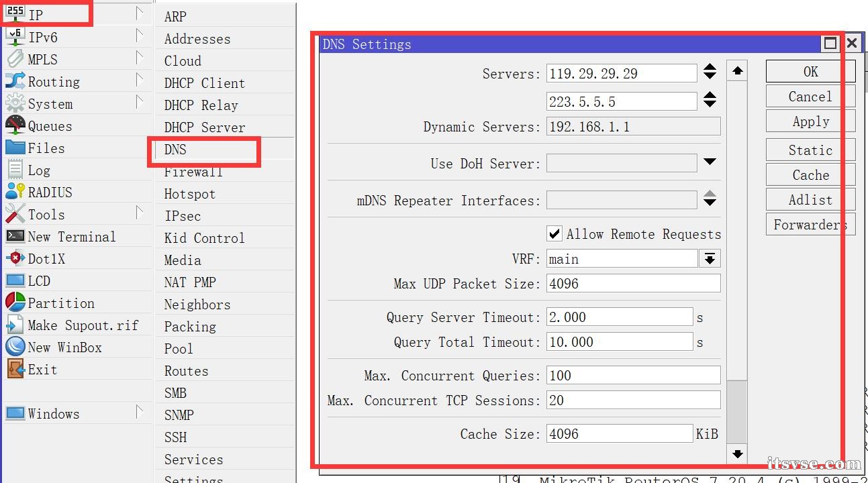868x483 pixels.
Task: Open the Queues icon in sidebar
Action: (15, 125)
